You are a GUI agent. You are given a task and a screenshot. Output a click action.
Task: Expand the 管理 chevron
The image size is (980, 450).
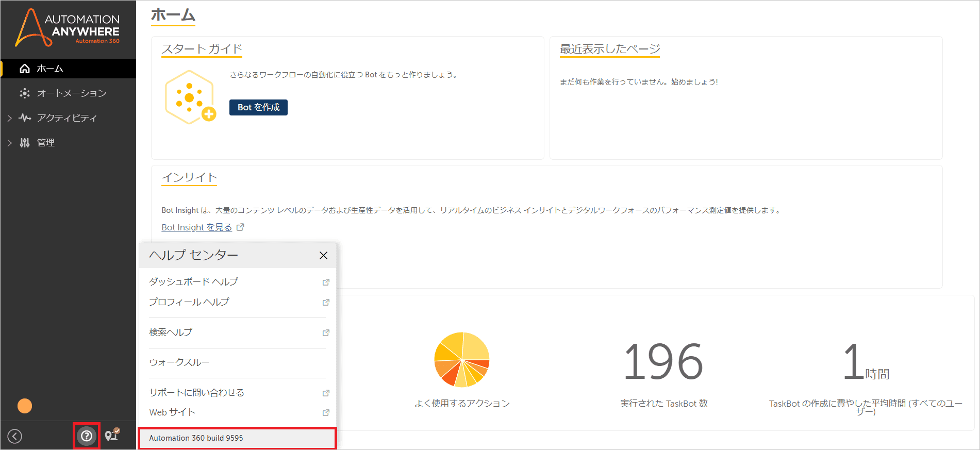[x=9, y=143]
